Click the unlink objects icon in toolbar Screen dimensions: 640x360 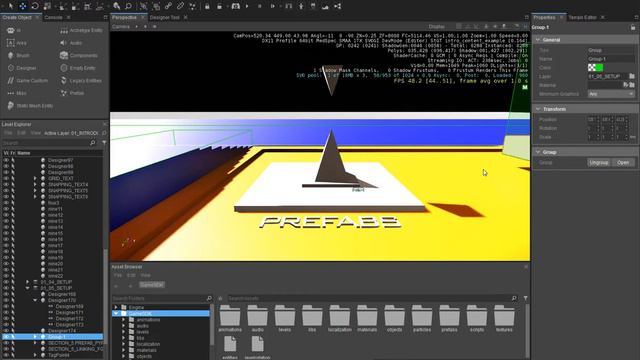pyautogui.click(x=180, y=6)
